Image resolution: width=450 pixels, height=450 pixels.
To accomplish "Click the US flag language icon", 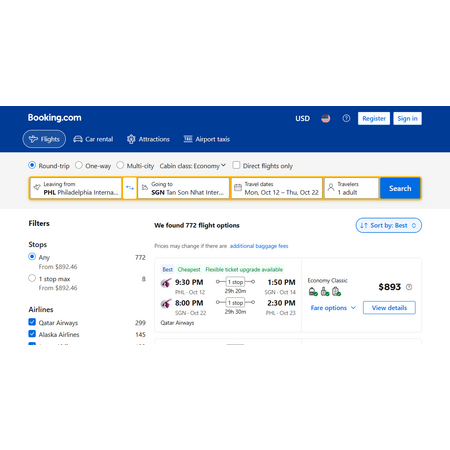I will coord(326,118).
